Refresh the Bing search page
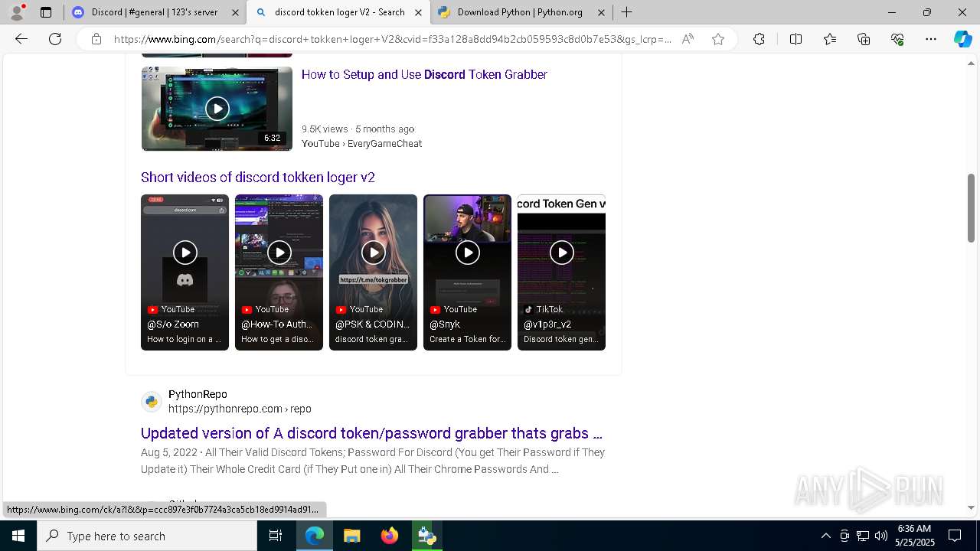Image resolution: width=980 pixels, height=551 pixels. [x=55, y=39]
